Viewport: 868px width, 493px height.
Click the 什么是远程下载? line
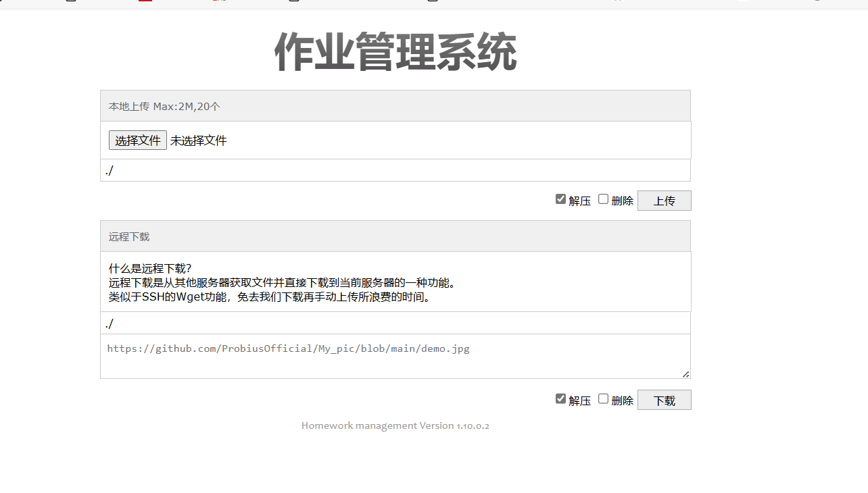point(150,268)
